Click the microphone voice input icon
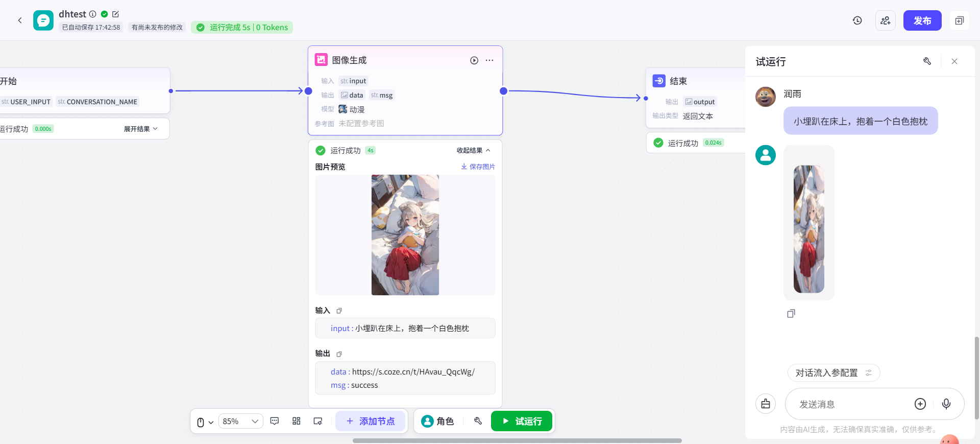The height and width of the screenshot is (444, 980). pos(946,404)
